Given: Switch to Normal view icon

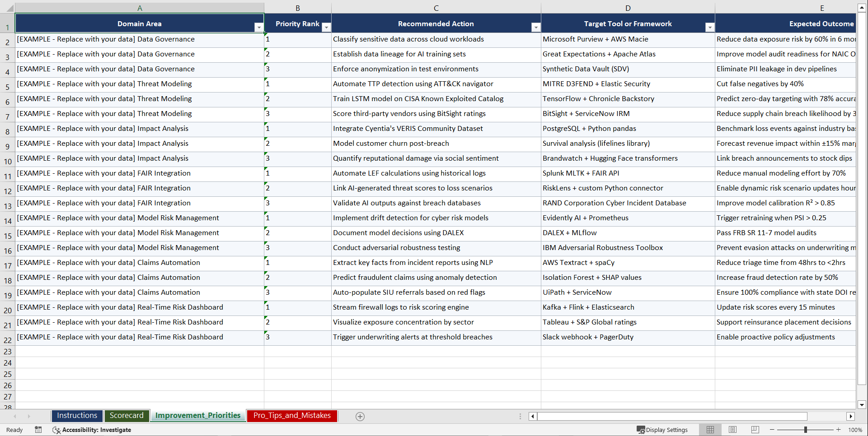Looking at the screenshot, I should 710,430.
